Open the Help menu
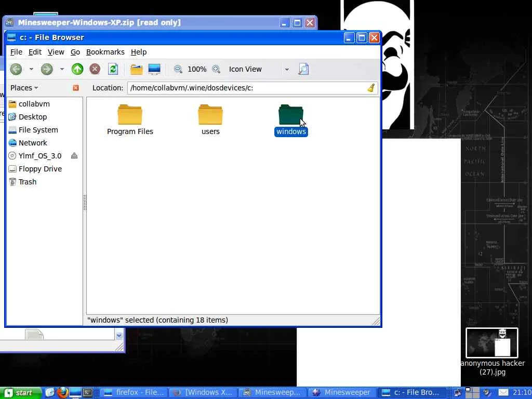This screenshot has width=532, height=399. pyautogui.click(x=139, y=52)
